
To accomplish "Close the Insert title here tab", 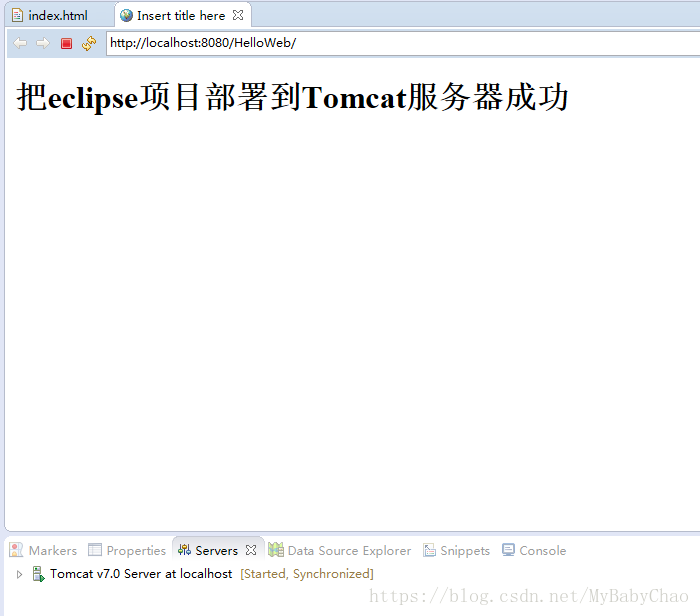I will (x=238, y=15).
